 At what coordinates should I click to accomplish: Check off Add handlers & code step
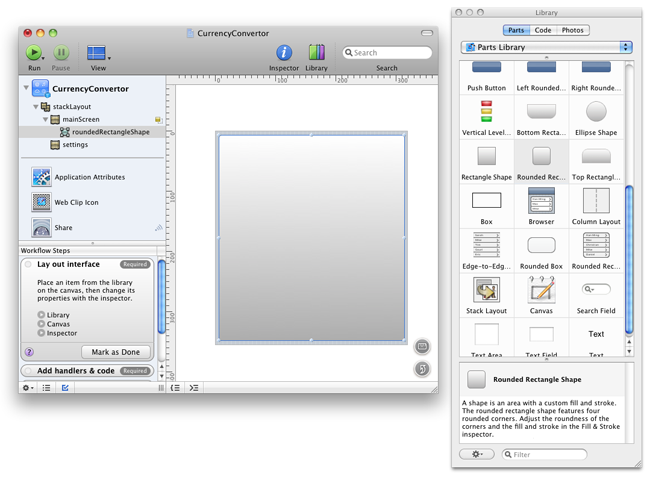pyautogui.click(x=28, y=371)
